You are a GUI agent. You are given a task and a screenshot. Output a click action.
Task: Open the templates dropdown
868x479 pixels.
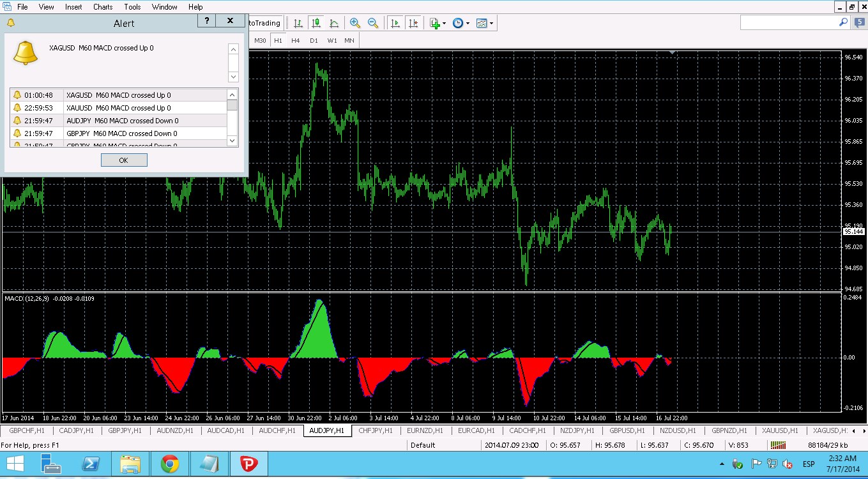[x=484, y=23]
